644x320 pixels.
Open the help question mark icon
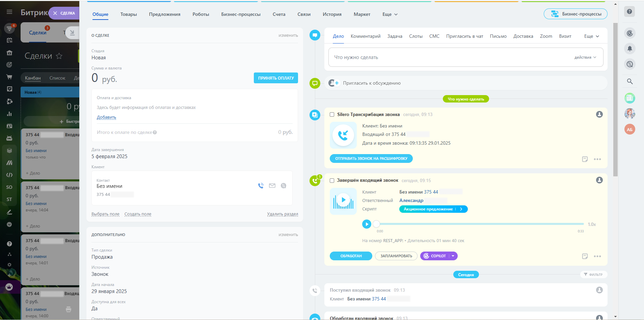629,11
